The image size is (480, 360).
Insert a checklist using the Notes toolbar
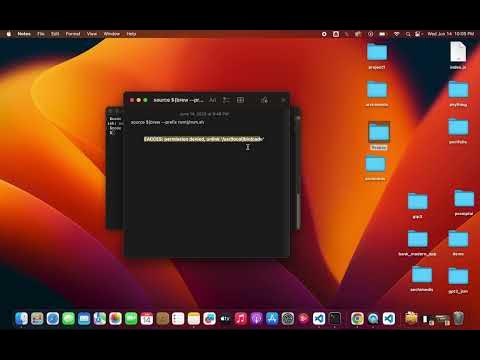pos(226,100)
